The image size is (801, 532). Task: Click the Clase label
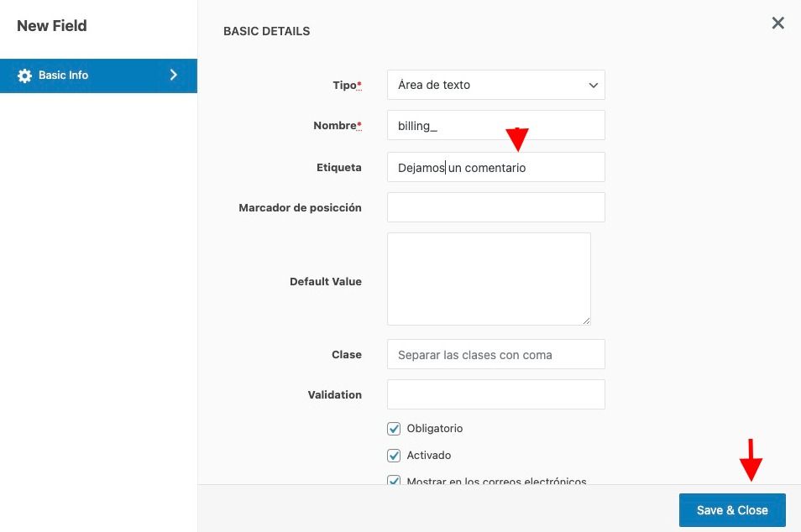coord(347,354)
